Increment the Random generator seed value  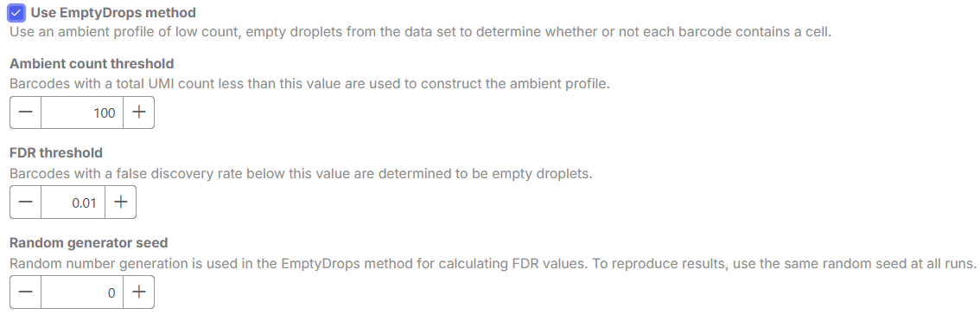(139, 292)
